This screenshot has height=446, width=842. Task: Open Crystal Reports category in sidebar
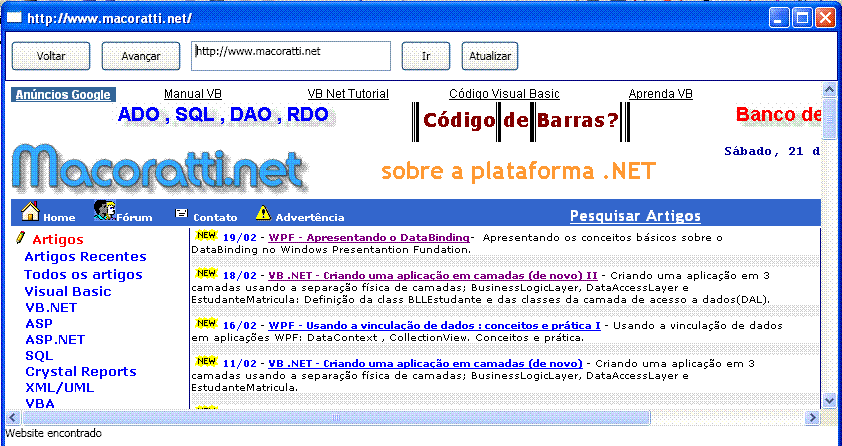81,371
